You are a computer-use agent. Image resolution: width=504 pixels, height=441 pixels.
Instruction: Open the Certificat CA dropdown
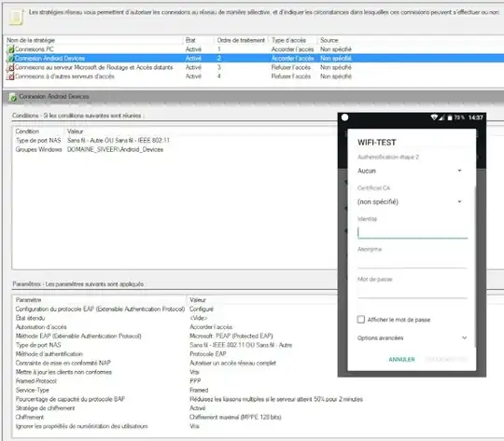click(410, 201)
